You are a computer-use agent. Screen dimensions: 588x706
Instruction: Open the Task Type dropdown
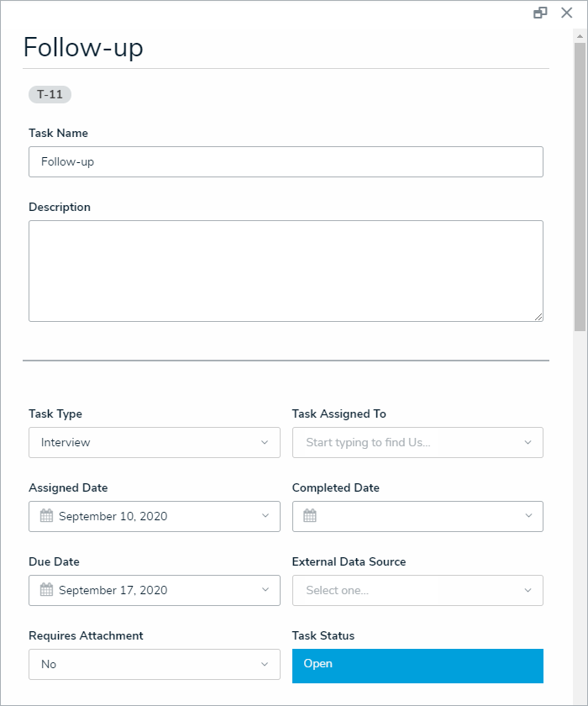155,442
